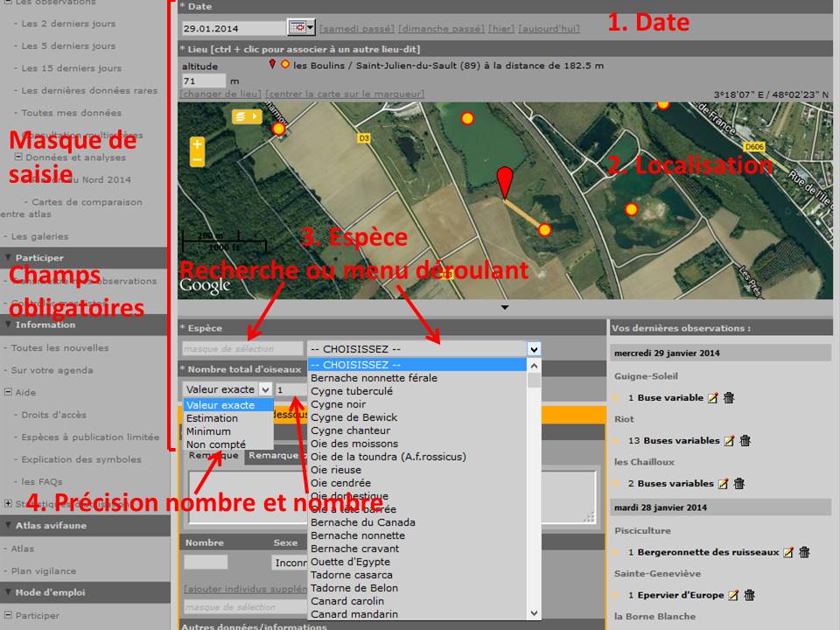Zoom in the map with plus button
This screenshot has width=840, height=630.
tap(197, 144)
